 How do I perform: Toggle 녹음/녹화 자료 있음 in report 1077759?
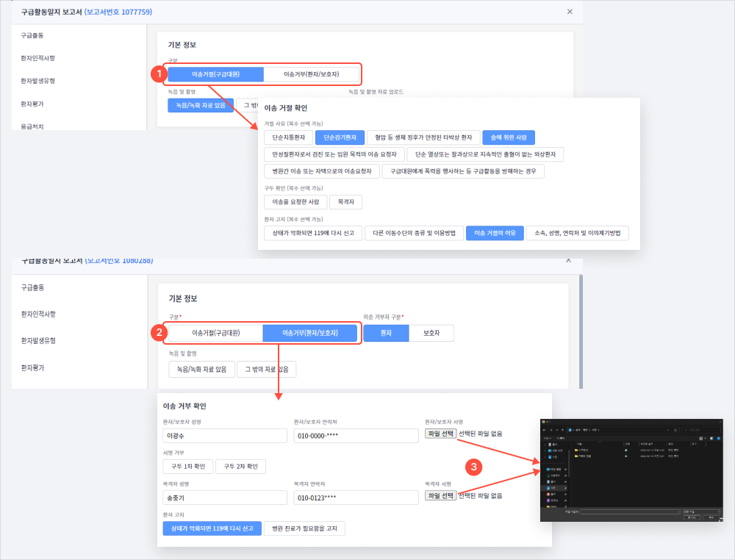201,105
